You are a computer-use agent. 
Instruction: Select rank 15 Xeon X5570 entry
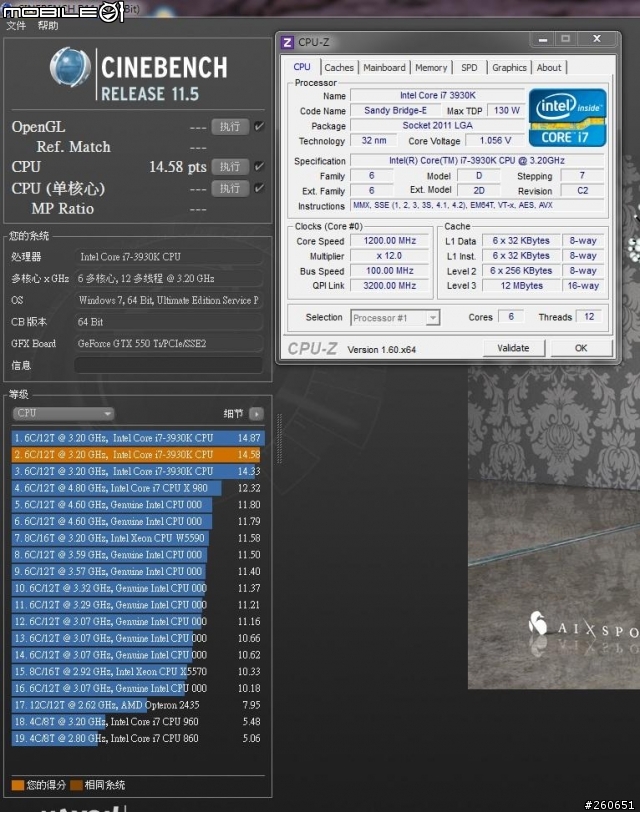138,671
